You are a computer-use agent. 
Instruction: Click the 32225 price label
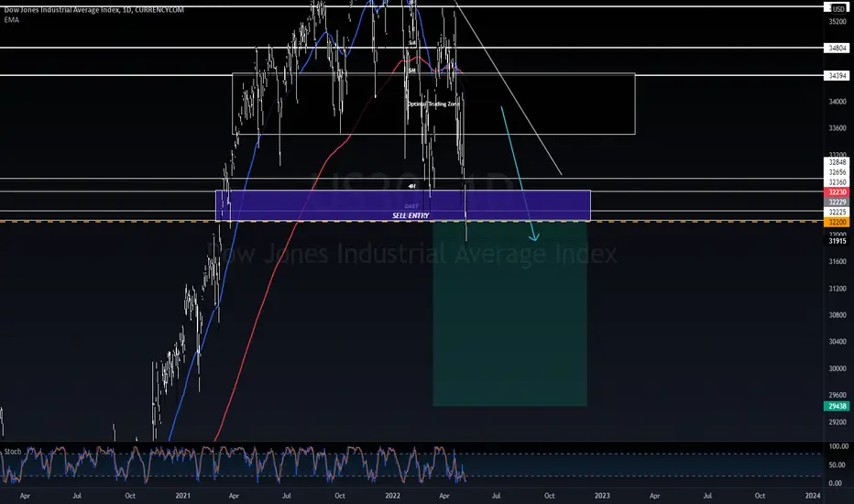click(838, 212)
